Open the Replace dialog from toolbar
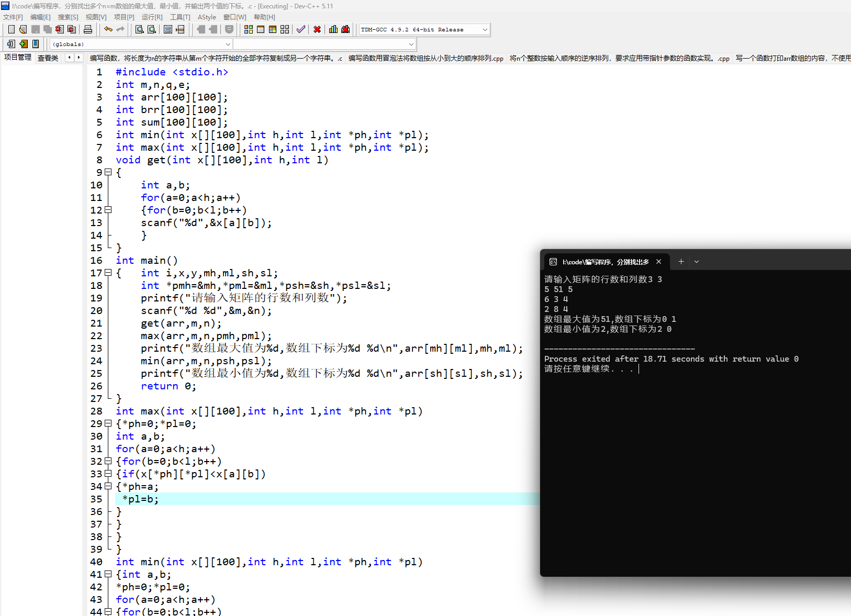Image resolution: width=851 pixels, height=616 pixels. click(x=152, y=29)
